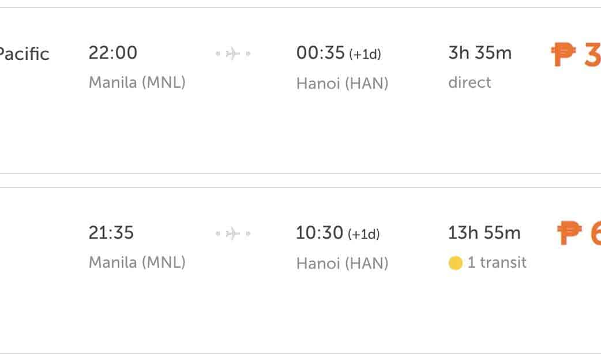Click the peso sign icon on second flight
601x364 pixels.
tap(569, 232)
